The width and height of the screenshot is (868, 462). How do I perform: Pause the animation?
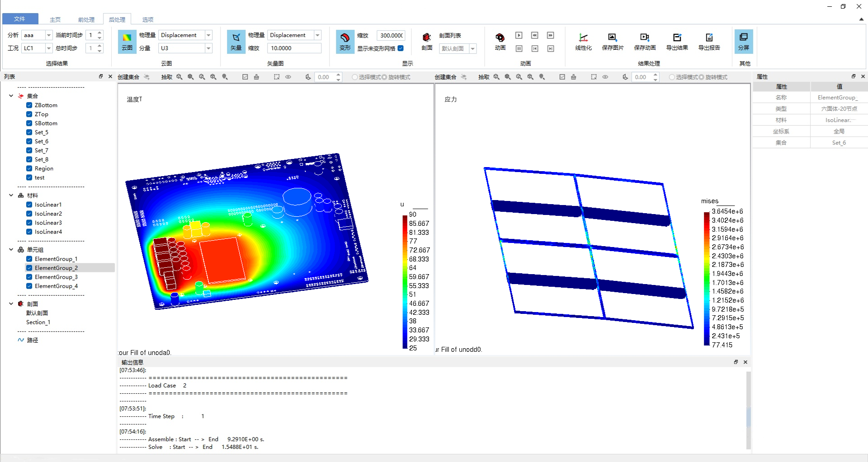[x=519, y=48]
